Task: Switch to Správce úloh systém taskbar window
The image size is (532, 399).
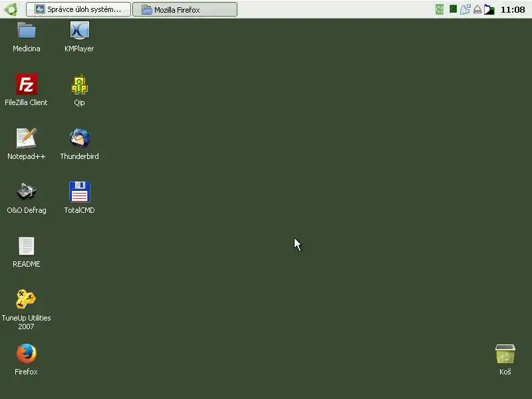Action: [78, 9]
